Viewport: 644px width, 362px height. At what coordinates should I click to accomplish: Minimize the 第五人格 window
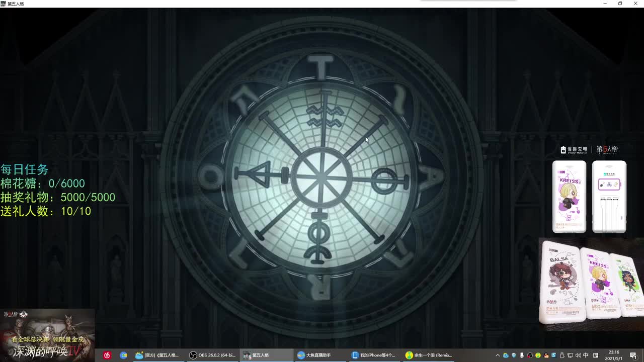(605, 4)
